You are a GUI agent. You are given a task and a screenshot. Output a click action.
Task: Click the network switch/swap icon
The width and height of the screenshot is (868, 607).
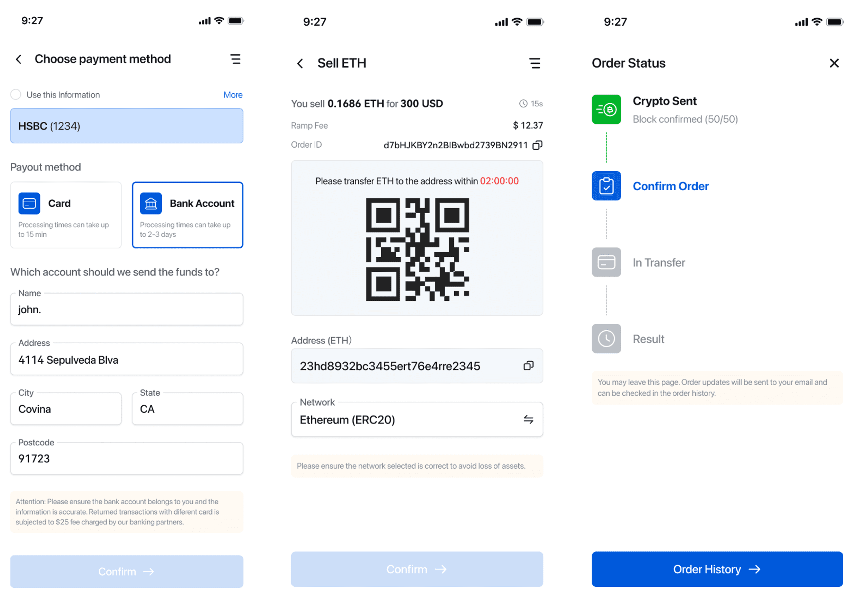530,419
